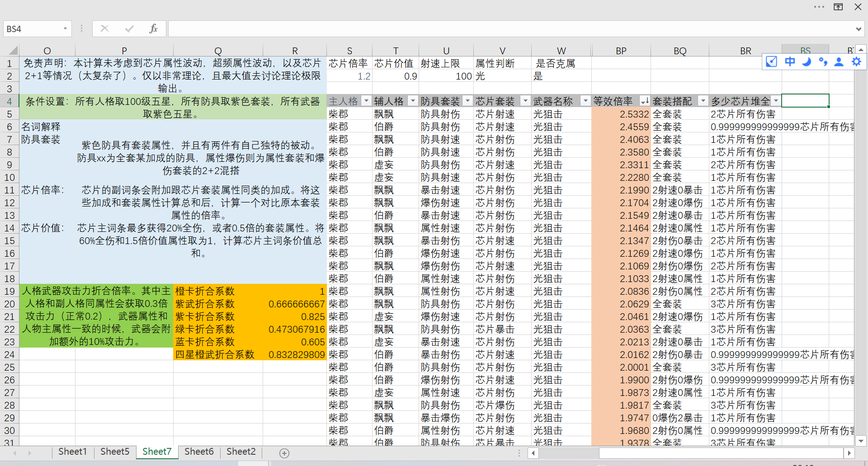Viewport: 868px width, 466px height.
Task: Add a new sheet with plus button
Action: click(284, 453)
